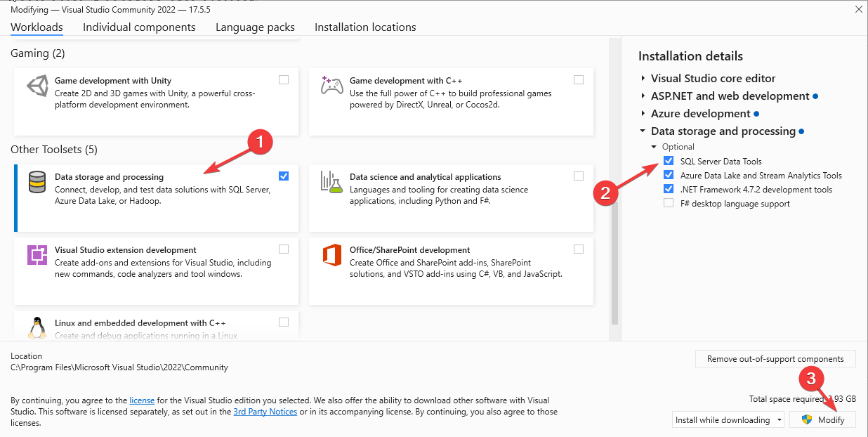Click the Linux penguin icon
This screenshot has width=868, height=437.
click(x=37, y=327)
